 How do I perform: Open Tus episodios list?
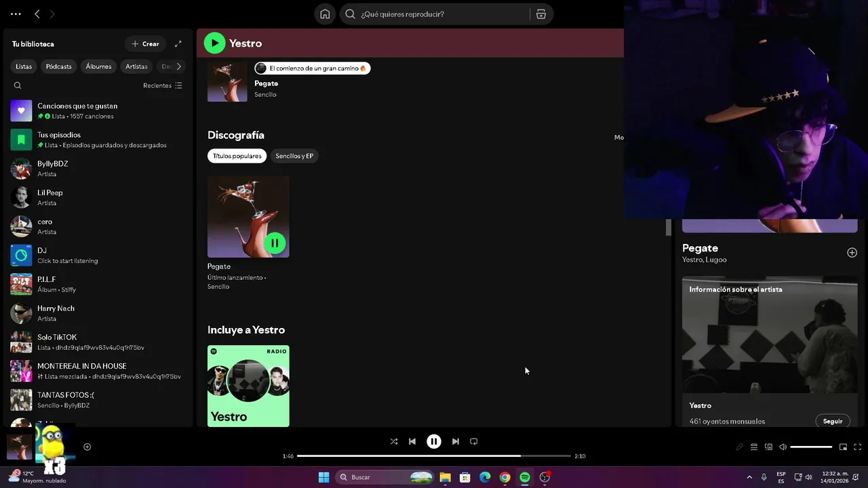pos(98,140)
